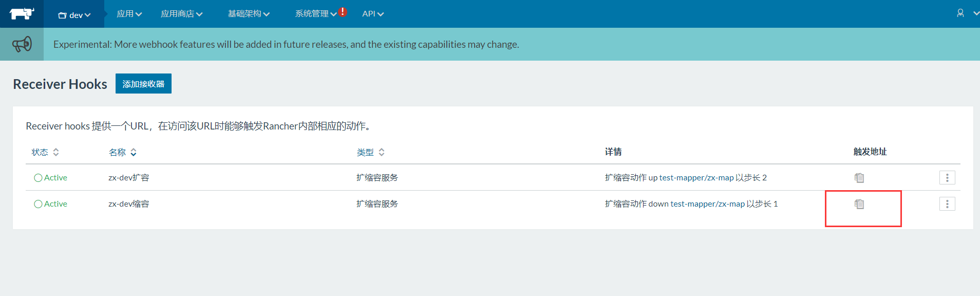The image size is (980, 296).
Task: Expand the 应用商店 menu
Action: click(181, 14)
